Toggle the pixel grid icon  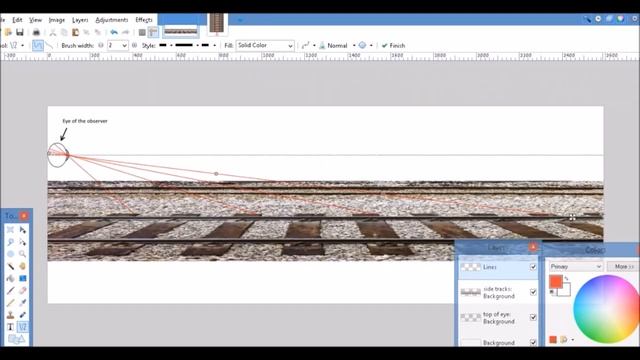pyautogui.click(x=142, y=32)
